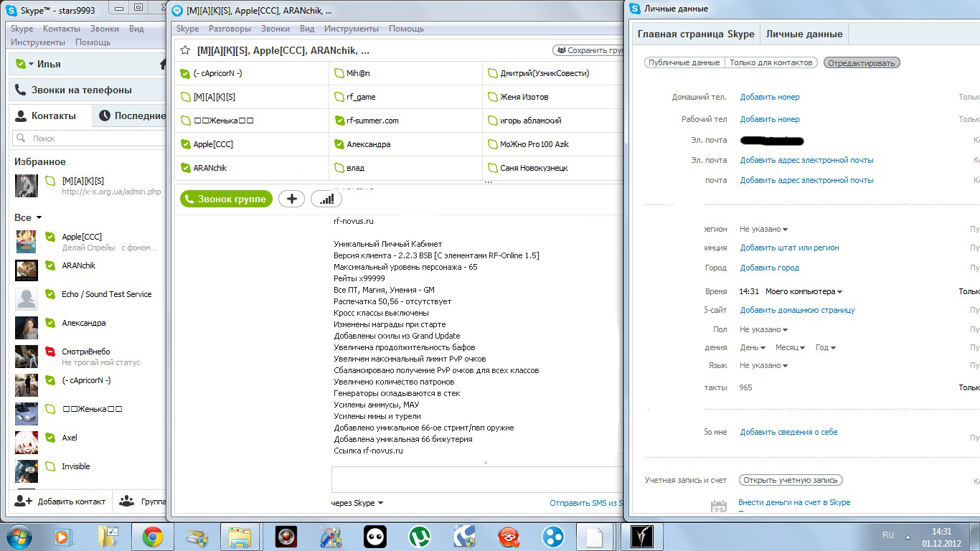The height and width of the screenshot is (551, 980).
Task: Click the Skype logo in the Личные данные title bar
Action: coord(634,9)
